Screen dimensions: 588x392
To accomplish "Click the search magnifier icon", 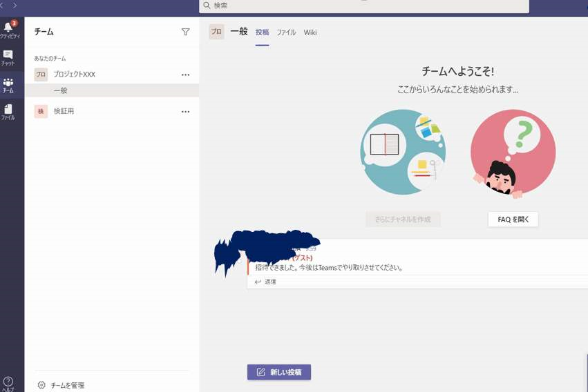I will [x=207, y=6].
